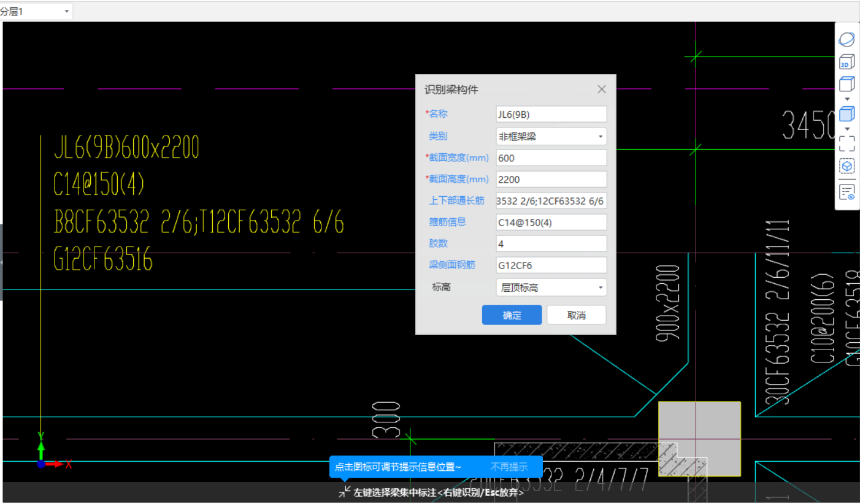Click the gray column block in drawing
This screenshot has width=860, height=504.
[700, 438]
